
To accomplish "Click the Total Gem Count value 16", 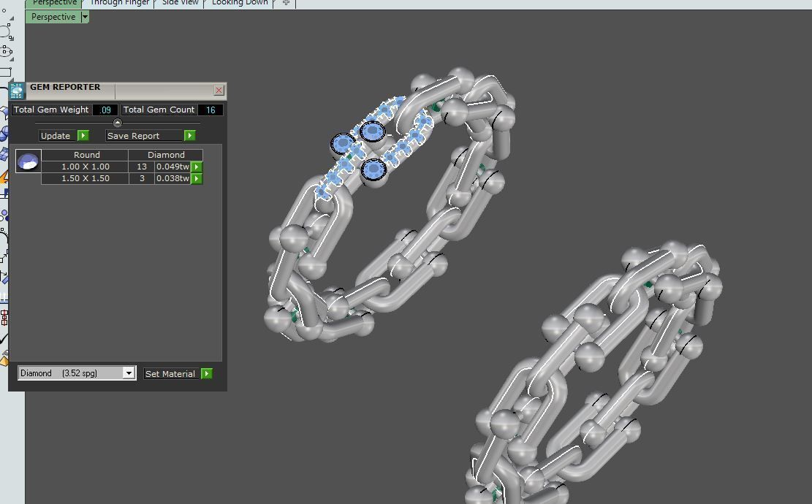I will 210,110.
